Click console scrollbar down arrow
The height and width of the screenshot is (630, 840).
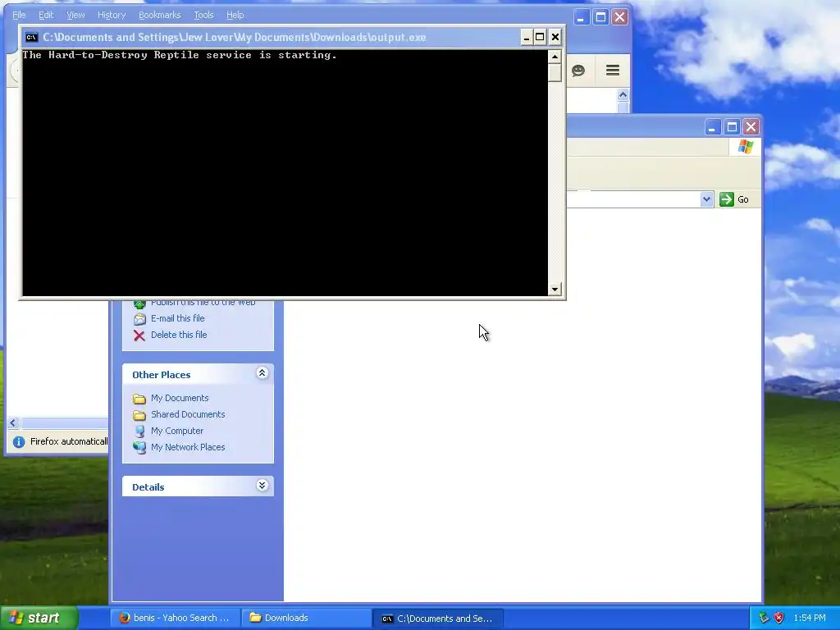coord(555,289)
